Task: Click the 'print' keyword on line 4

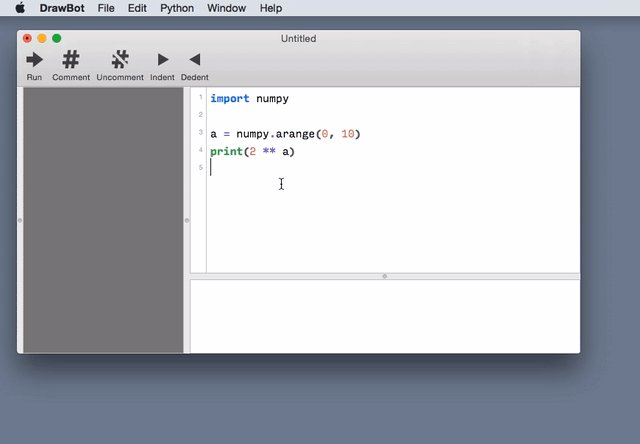Action: [x=227, y=152]
